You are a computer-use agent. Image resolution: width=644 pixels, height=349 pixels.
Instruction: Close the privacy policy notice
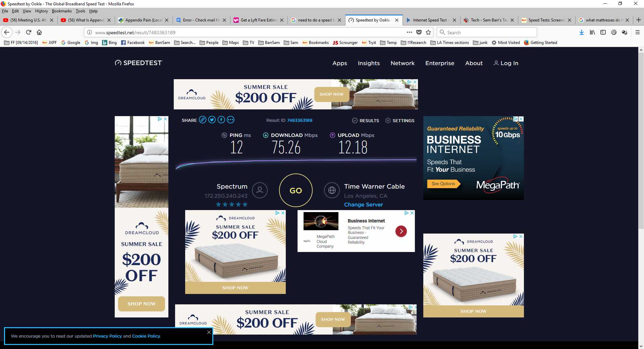pos(209,332)
